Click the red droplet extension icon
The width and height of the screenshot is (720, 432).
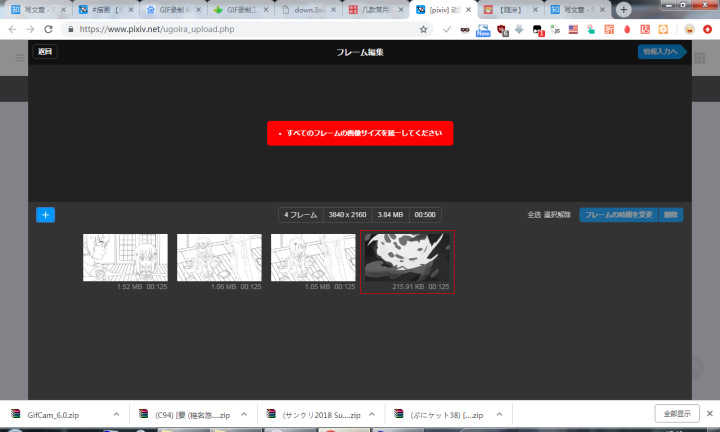[x=627, y=29]
